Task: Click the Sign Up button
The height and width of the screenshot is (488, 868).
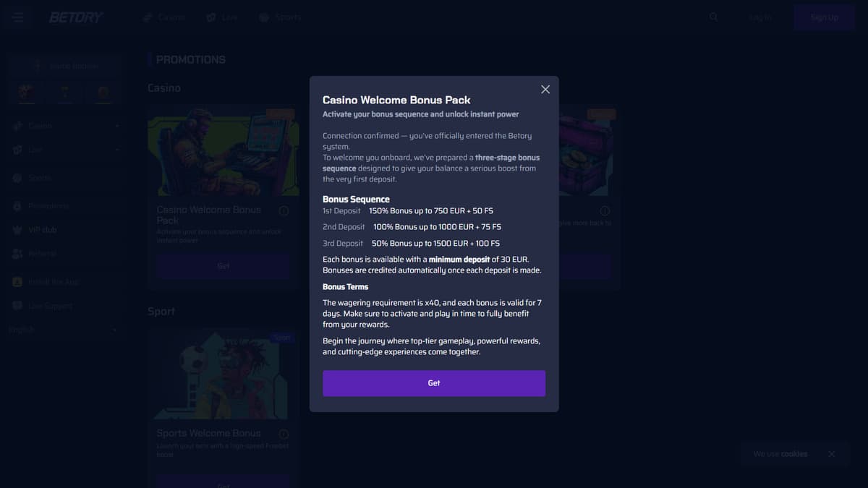Action: [824, 17]
